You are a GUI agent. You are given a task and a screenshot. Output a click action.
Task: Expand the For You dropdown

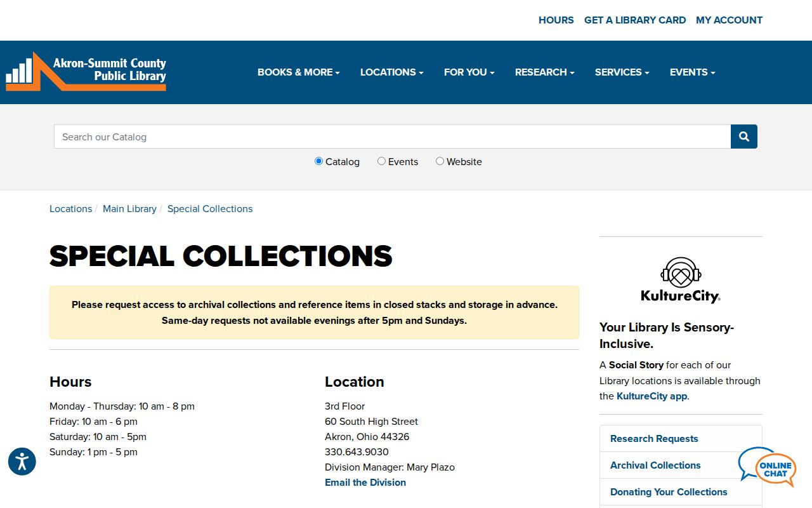(x=469, y=72)
